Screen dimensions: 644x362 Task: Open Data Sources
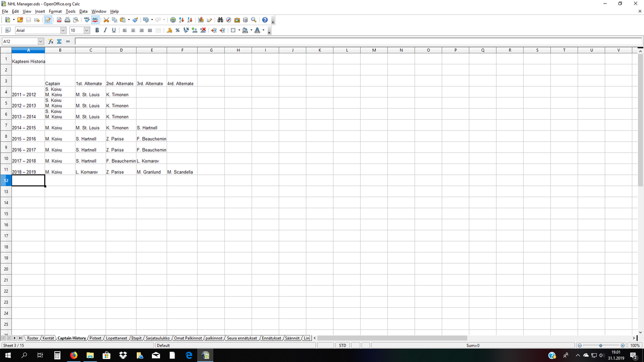(x=245, y=20)
